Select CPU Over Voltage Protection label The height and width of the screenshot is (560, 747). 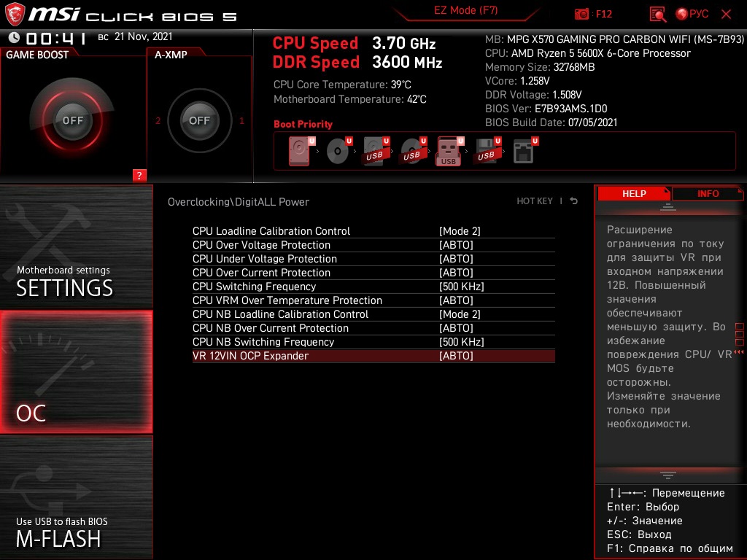[261, 245]
